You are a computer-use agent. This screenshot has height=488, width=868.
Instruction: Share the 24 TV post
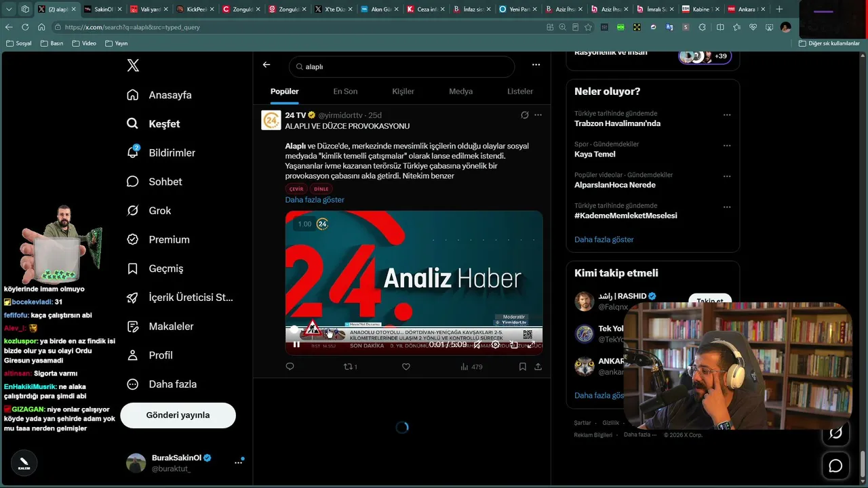click(x=538, y=367)
